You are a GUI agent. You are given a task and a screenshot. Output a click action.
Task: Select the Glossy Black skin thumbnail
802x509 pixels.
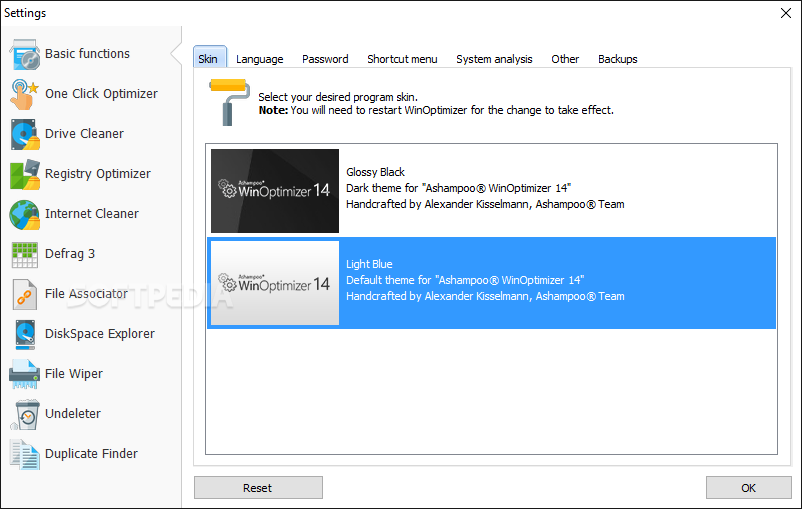[x=275, y=191]
